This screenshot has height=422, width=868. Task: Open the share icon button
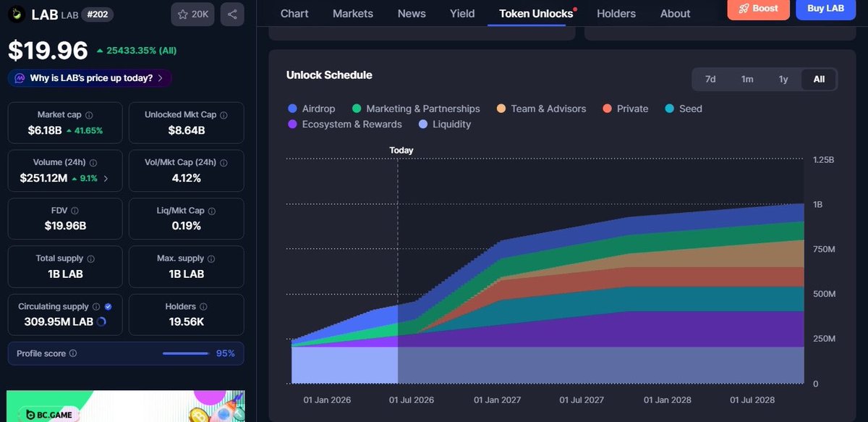pyautogui.click(x=232, y=14)
